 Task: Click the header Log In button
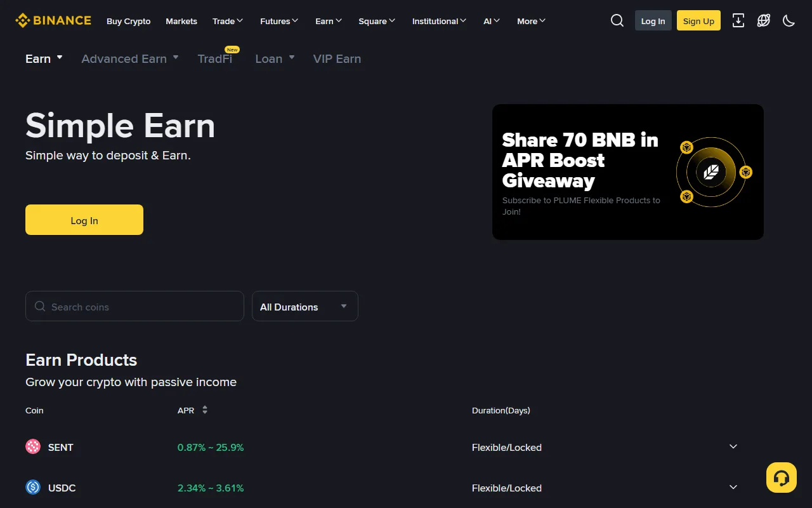pyautogui.click(x=653, y=21)
